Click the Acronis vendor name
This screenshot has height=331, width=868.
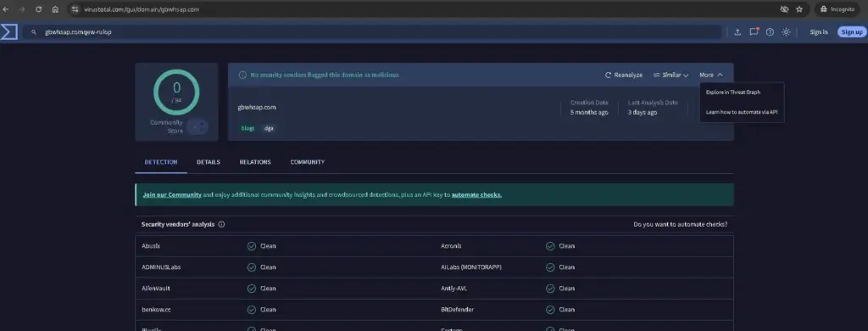(451, 246)
